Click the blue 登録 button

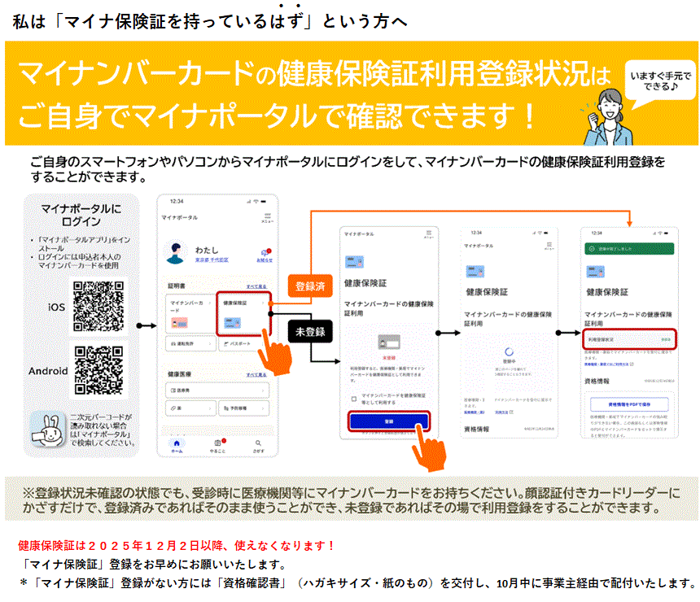click(x=389, y=421)
